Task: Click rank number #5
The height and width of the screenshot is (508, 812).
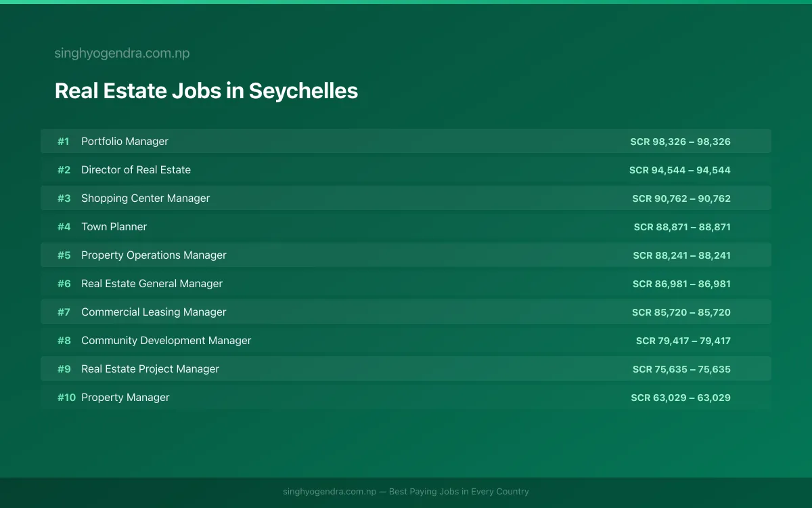Action: click(x=64, y=255)
